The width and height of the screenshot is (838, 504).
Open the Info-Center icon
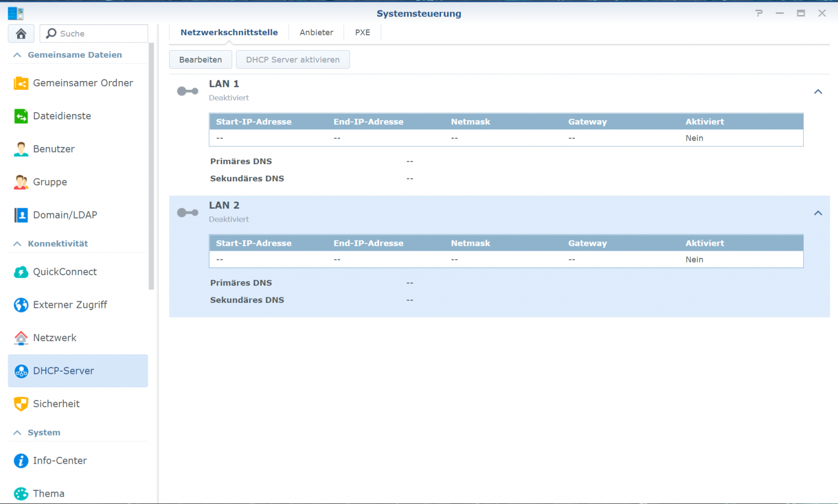21,461
